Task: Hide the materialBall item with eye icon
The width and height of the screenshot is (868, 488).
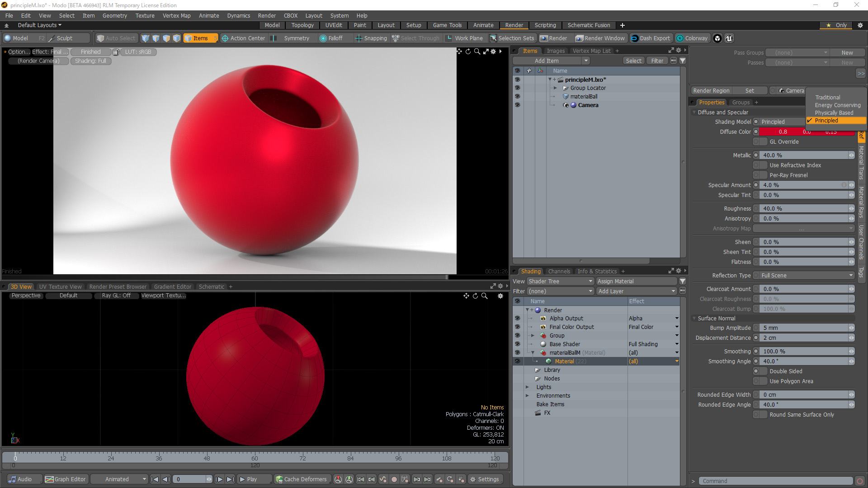Action: tap(517, 96)
